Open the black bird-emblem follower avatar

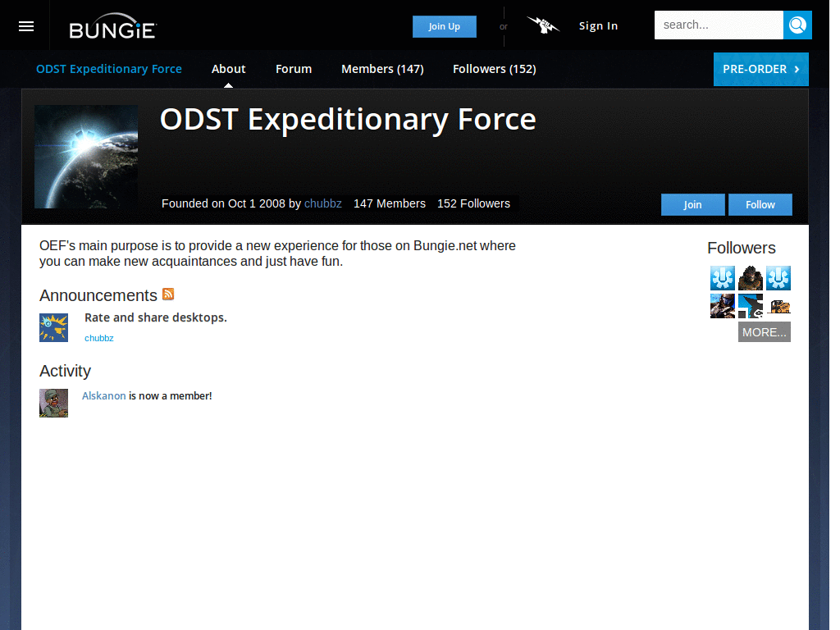[751, 306]
